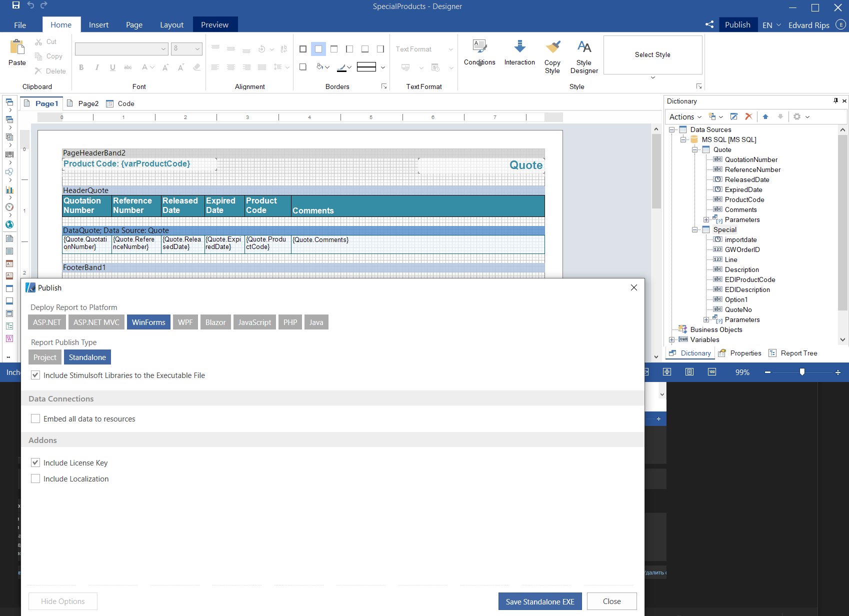Open Dictionary settings gear icon
The height and width of the screenshot is (616, 849).
point(797,116)
